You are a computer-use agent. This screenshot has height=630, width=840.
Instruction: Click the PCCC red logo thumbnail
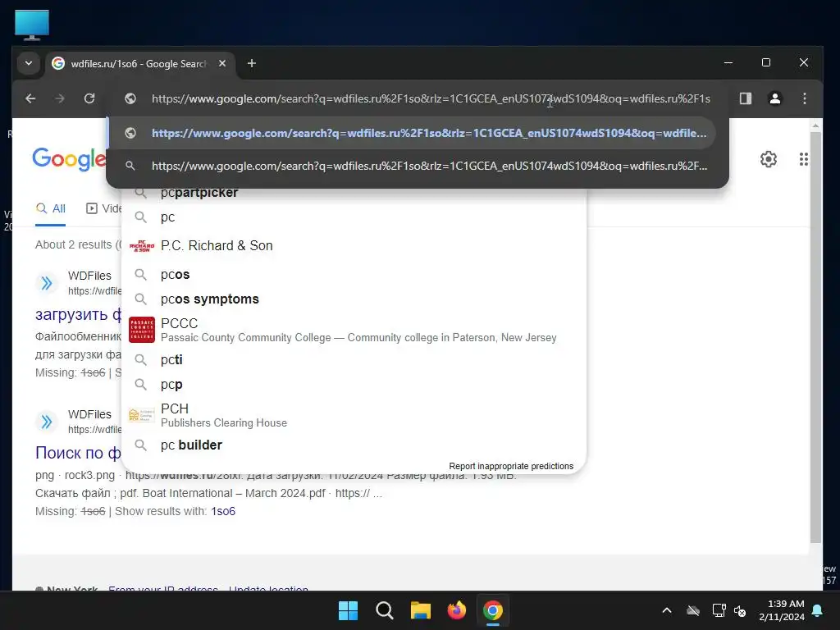click(142, 330)
